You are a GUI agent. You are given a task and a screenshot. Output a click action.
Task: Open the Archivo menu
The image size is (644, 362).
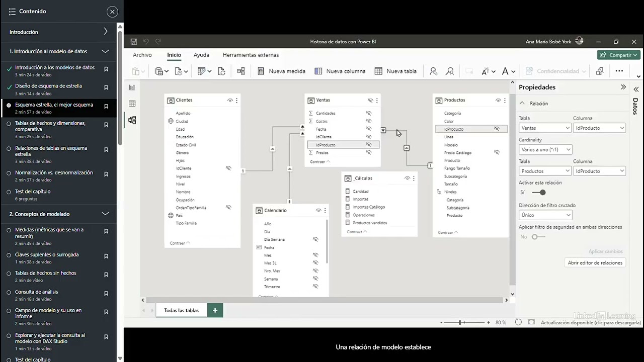[142, 55]
